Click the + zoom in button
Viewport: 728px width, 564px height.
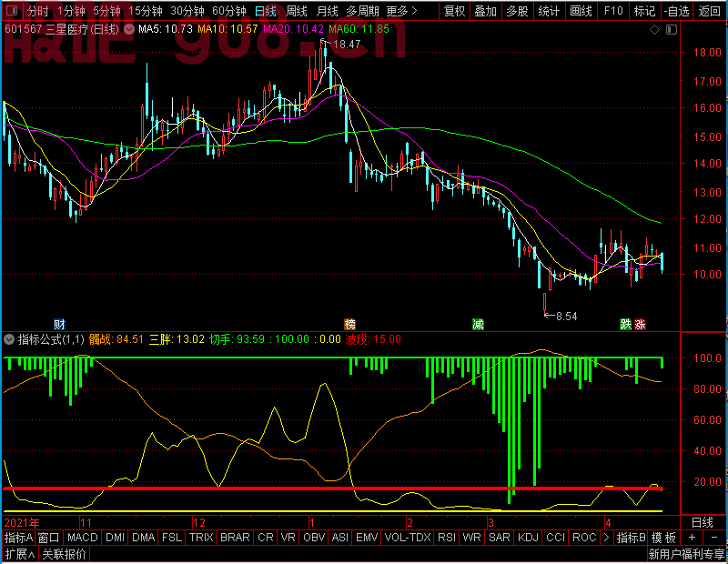[693, 538]
